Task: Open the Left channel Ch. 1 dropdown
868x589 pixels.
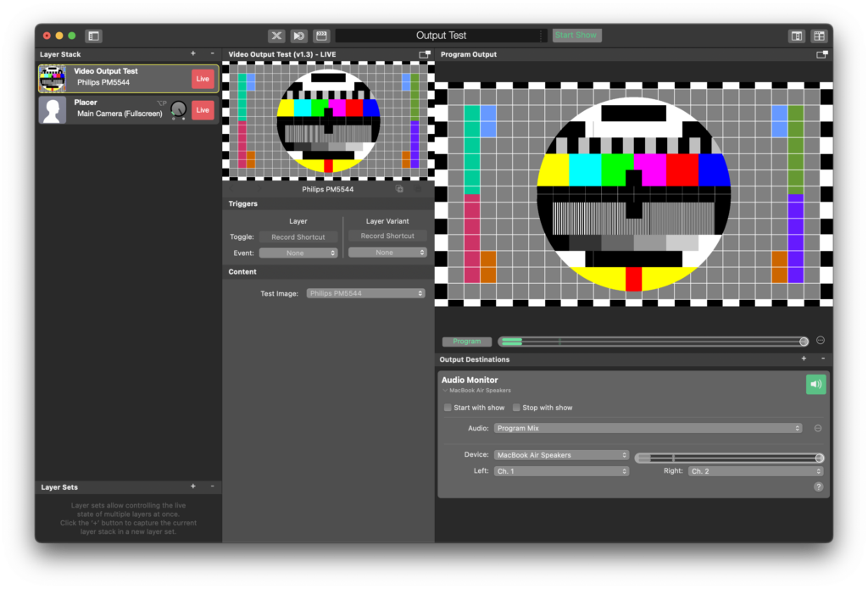Action: [561, 472]
